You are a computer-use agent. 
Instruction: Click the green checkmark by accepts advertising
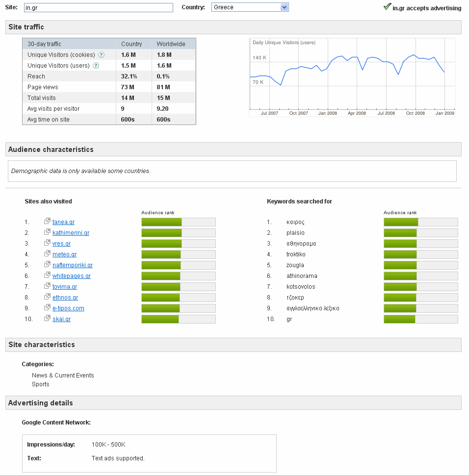tap(387, 7)
